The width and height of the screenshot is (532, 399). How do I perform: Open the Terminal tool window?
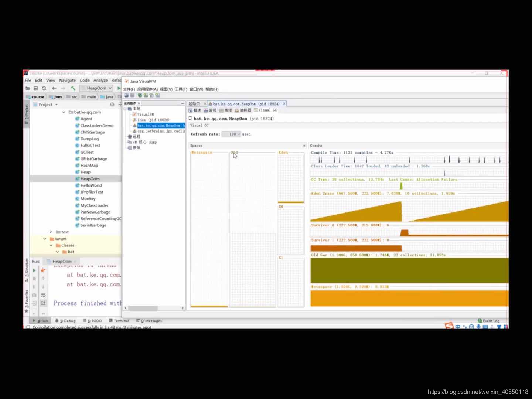[119, 321]
